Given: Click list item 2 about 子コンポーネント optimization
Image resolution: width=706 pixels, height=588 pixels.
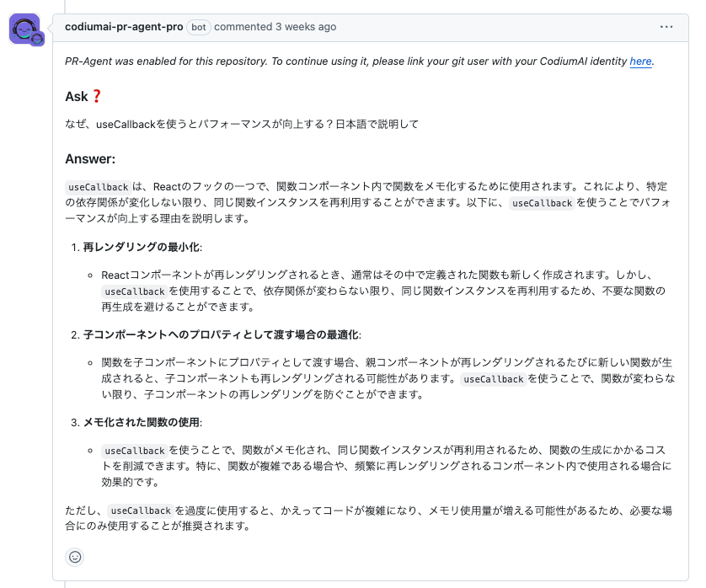Looking at the screenshot, I should click(219, 334).
